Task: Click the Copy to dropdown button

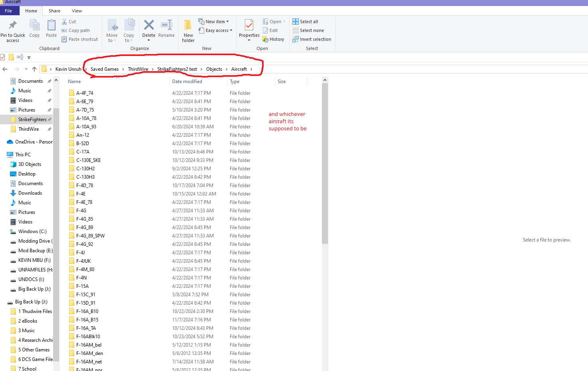Action: pos(129,31)
